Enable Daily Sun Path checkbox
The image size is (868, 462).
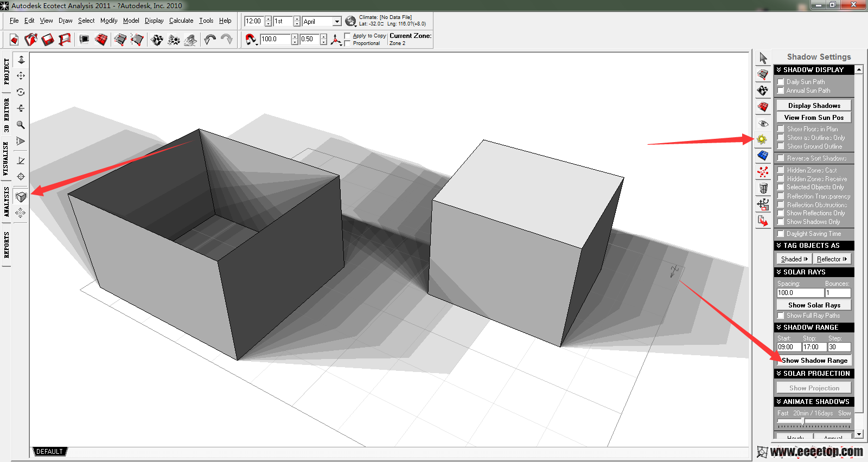tap(781, 82)
